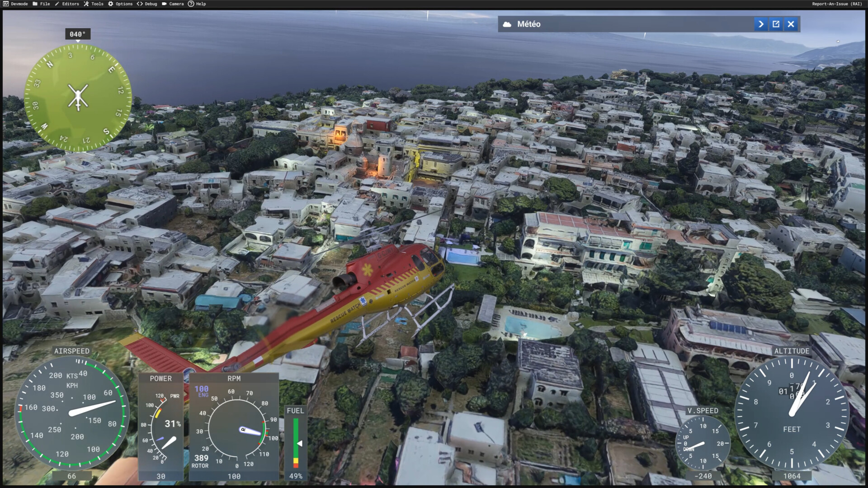Click the vertical speed gauge

pyautogui.click(x=702, y=443)
